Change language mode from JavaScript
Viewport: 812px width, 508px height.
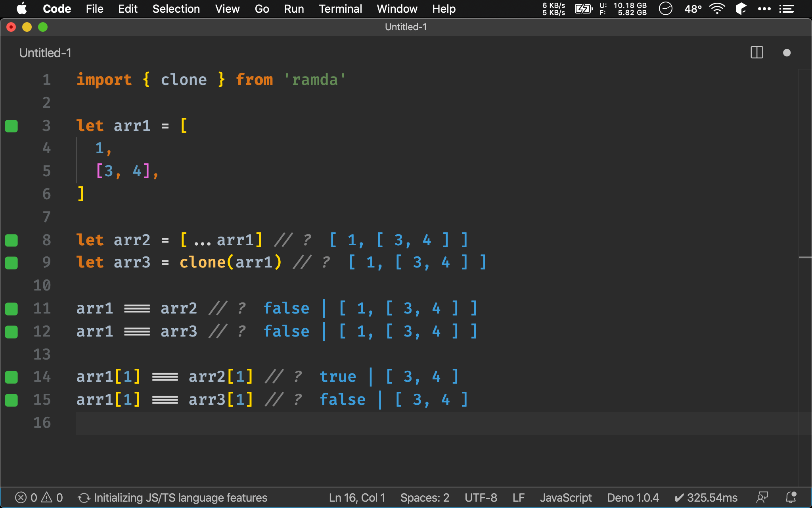click(566, 498)
